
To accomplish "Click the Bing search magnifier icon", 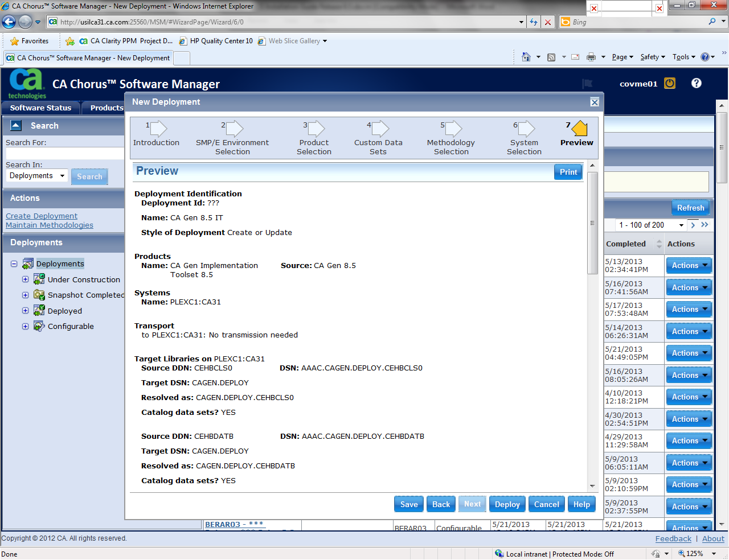I will (712, 22).
